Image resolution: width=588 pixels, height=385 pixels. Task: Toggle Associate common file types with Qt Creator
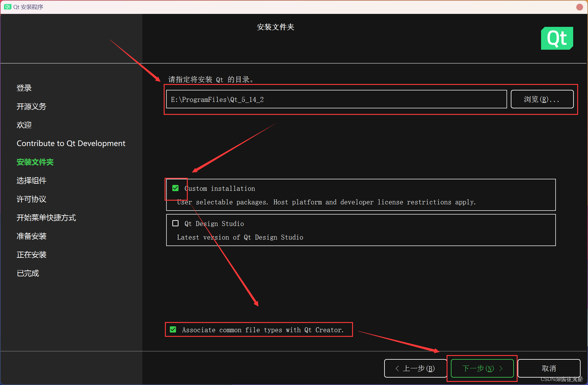173,329
